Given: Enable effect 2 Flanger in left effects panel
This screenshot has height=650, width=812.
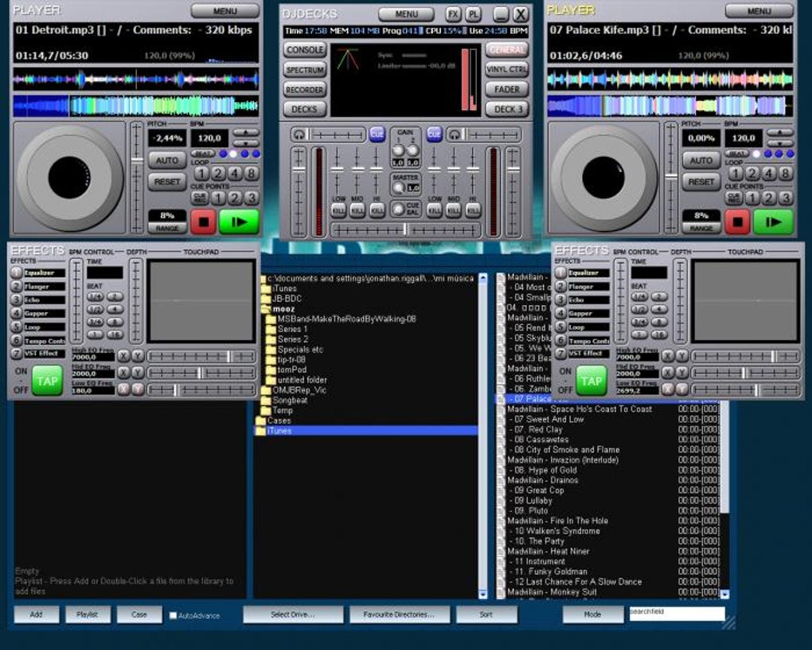Looking at the screenshot, I should pos(17,286).
